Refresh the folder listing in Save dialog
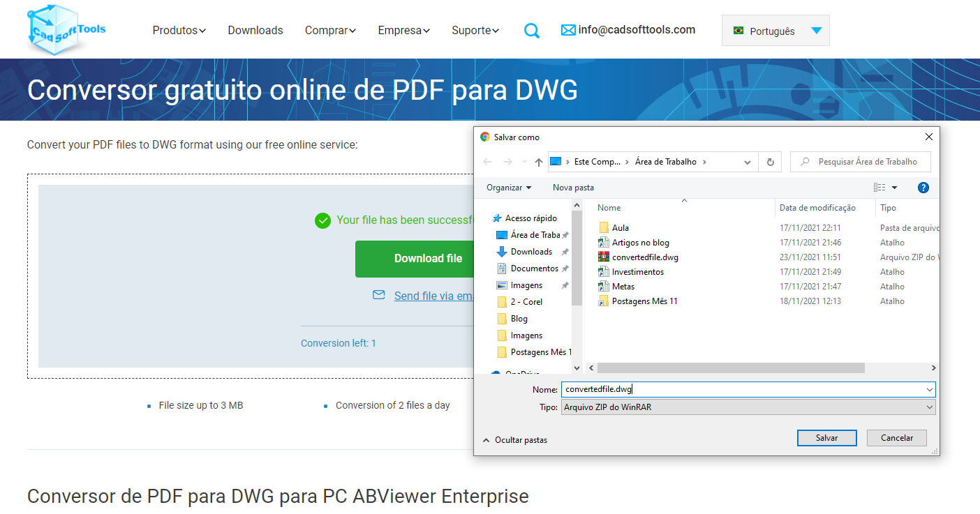Viewport: 980px width, 514px height. click(x=771, y=162)
